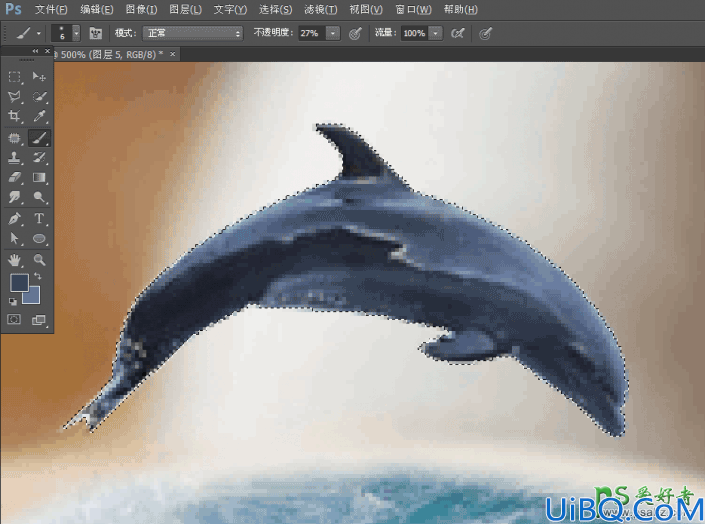The width and height of the screenshot is (705, 524).
Task: Select the Gradient tool
Action: [39, 178]
